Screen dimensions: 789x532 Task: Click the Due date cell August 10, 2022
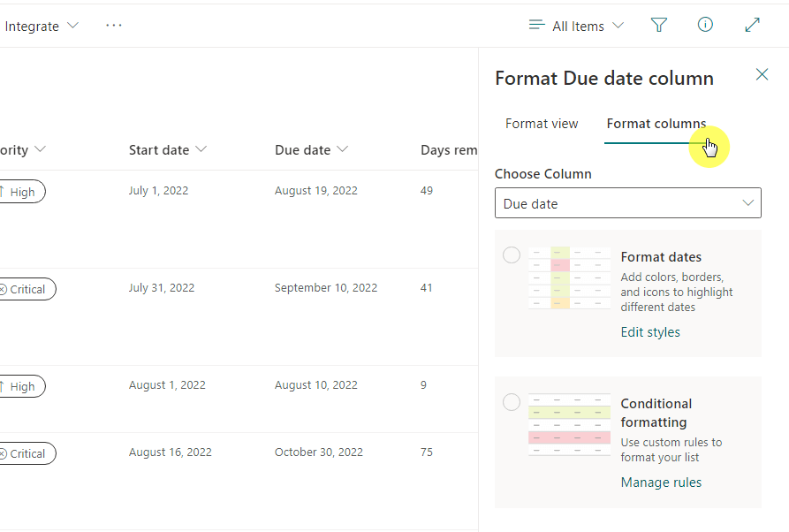coord(316,385)
